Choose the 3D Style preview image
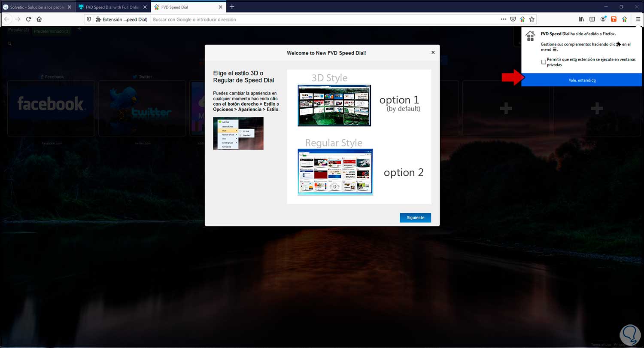Viewport: 644px width, 348px height. [x=334, y=105]
